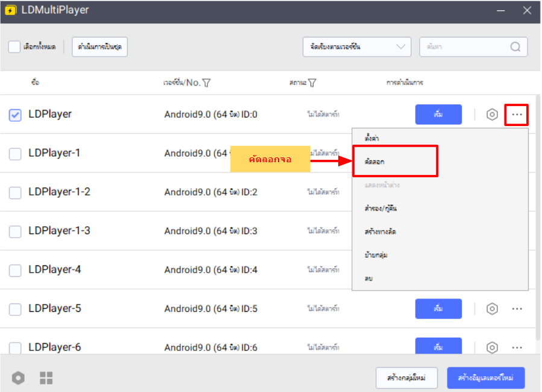Click version cell 'Android9.0 (64 บิต) ID:5'
Screen dimensions: 542x392
coord(211,309)
